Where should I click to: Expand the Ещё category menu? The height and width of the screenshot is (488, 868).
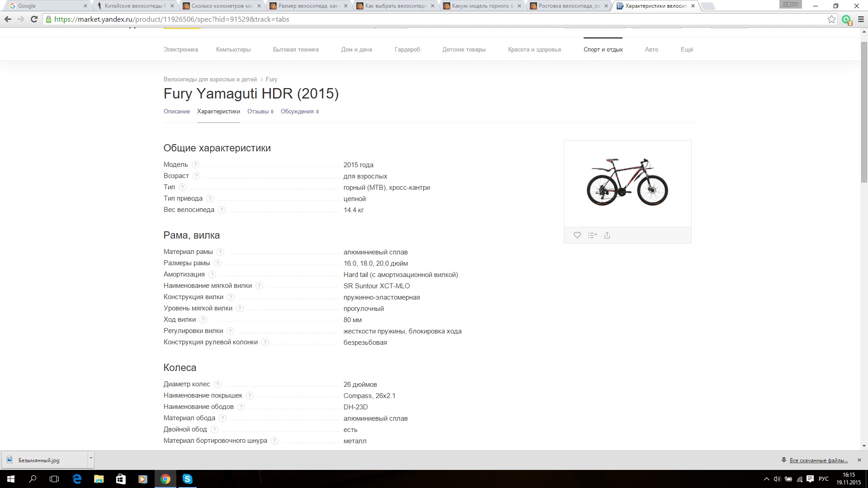(x=686, y=50)
